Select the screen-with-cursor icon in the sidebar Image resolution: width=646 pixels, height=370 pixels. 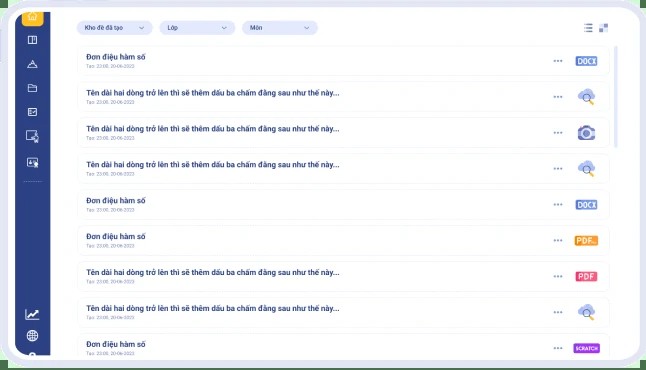coord(32,136)
